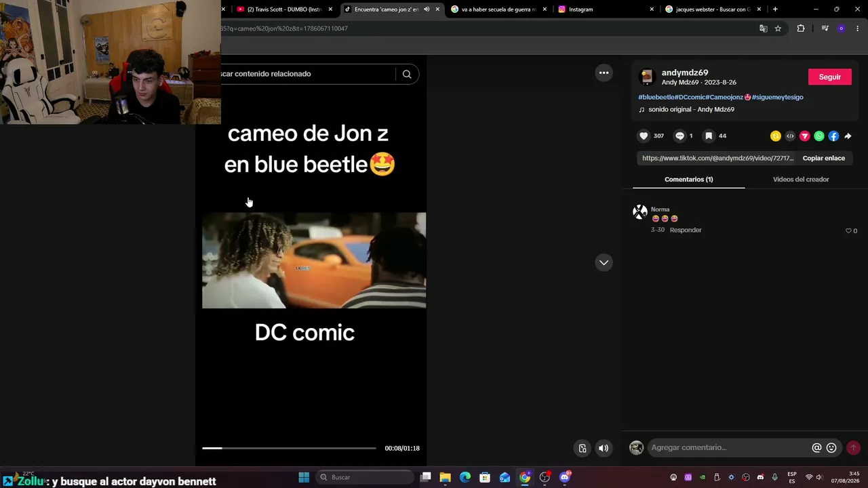Switch to the Travis Scott DUMBO YouTube tab
The height and width of the screenshot is (488, 868).
click(x=284, y=9)
